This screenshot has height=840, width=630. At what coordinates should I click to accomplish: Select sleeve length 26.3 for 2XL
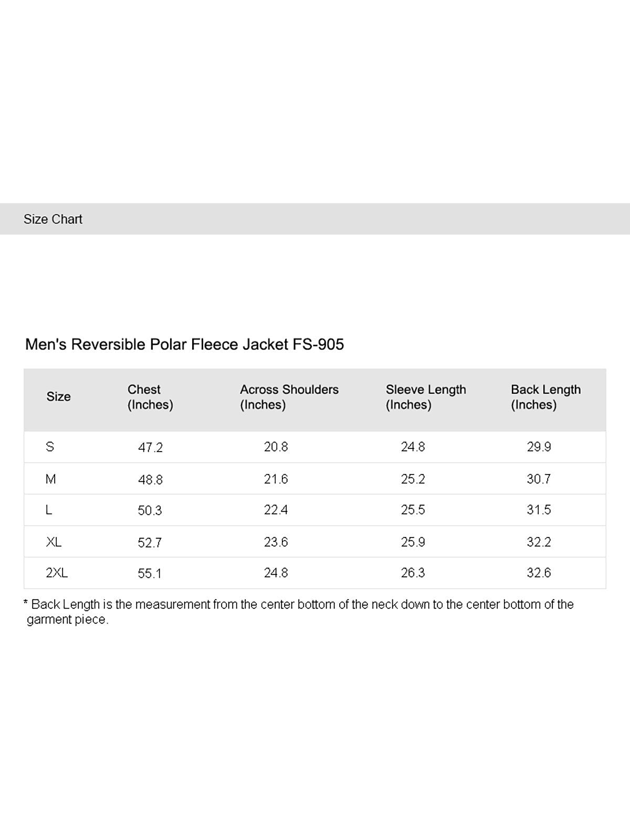click(413, 573)
